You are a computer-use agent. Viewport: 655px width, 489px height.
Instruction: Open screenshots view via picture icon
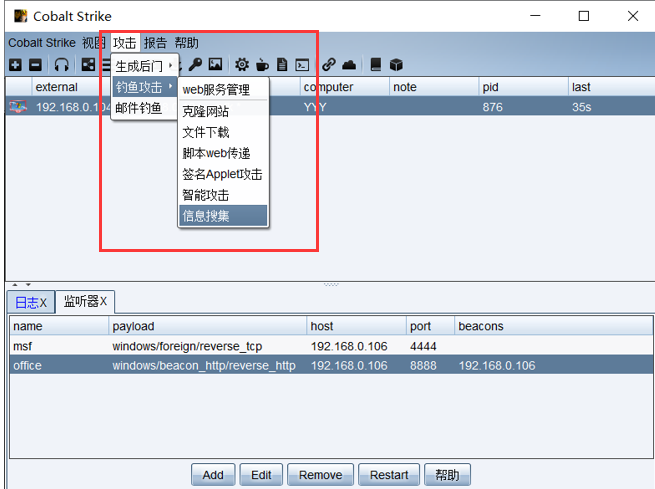[x=216, y=65]
